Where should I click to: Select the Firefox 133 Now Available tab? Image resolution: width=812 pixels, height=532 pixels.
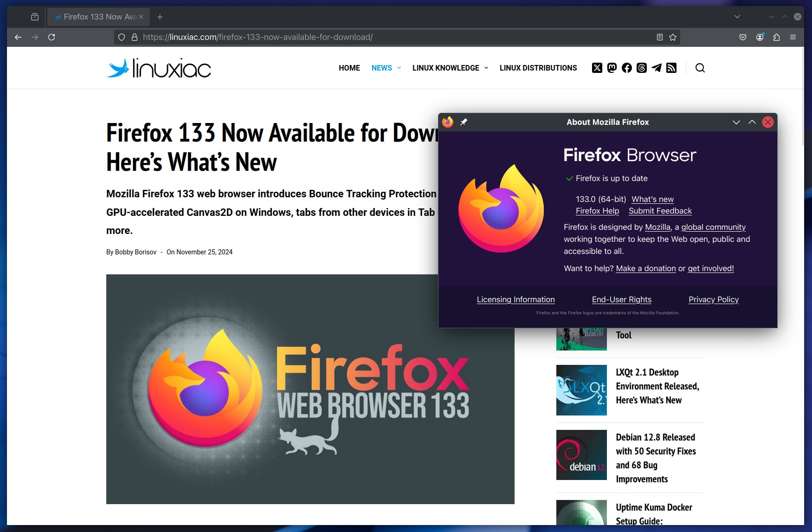coord(98,17)
